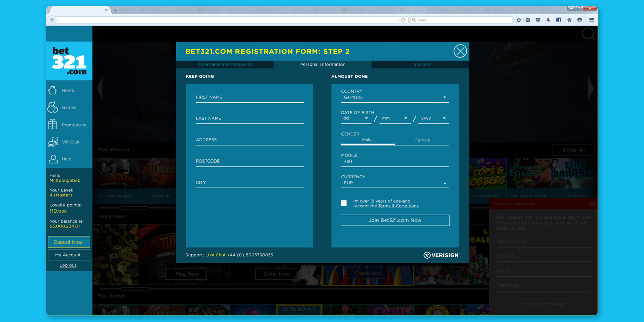The height and width of the screenshot is (322, 644).
Task: Click the Log out link
Action: [x=68, y=266]
